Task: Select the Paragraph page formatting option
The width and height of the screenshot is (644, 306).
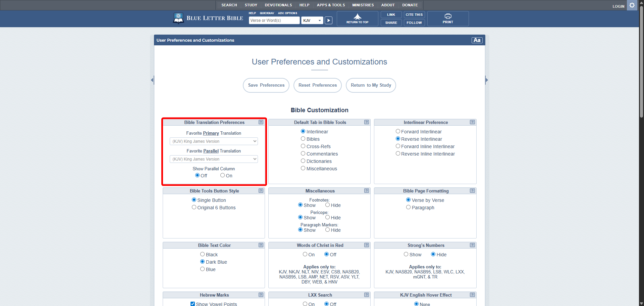Action: (x=408, y=207)
